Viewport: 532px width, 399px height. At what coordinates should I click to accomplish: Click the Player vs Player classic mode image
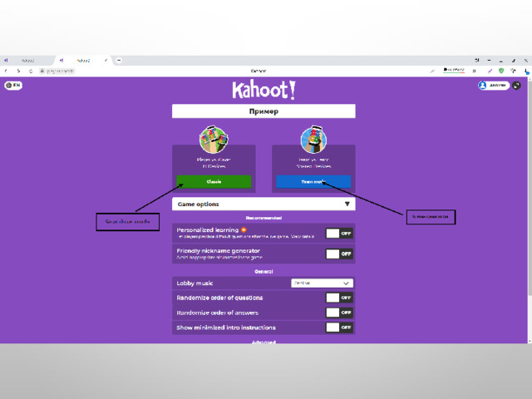pos(214,139)
